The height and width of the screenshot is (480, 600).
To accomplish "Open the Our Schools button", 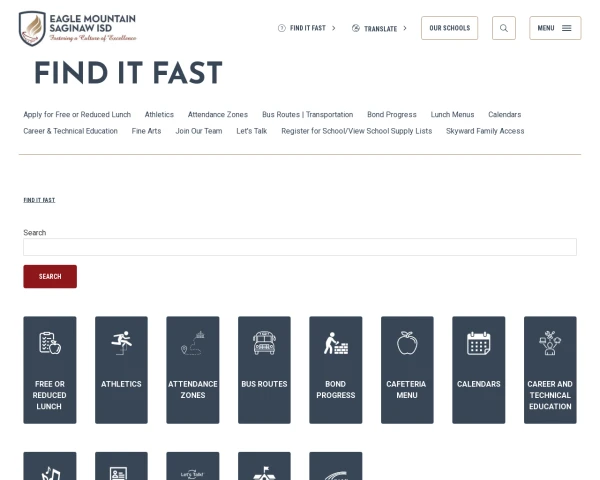I will point(450,28).
